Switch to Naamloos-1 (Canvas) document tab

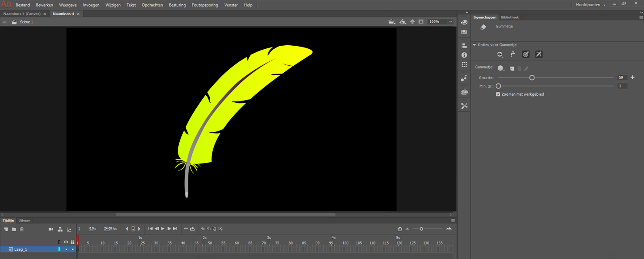(x=22, y=14)
